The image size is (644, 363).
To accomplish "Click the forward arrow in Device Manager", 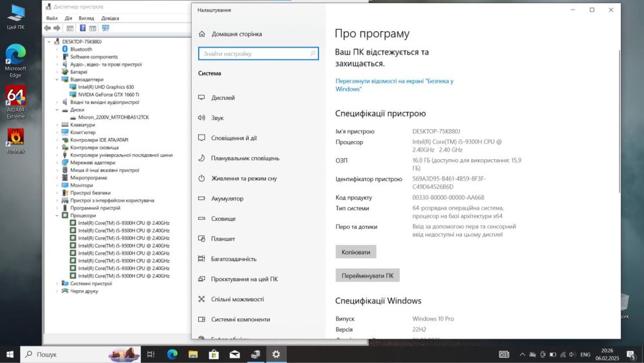I will click(57, 28).
